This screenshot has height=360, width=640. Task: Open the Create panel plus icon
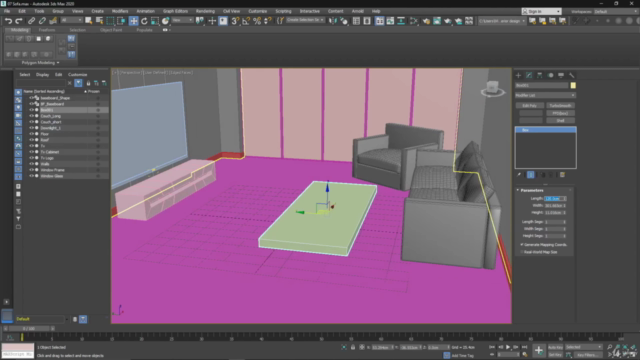point(518,75)
